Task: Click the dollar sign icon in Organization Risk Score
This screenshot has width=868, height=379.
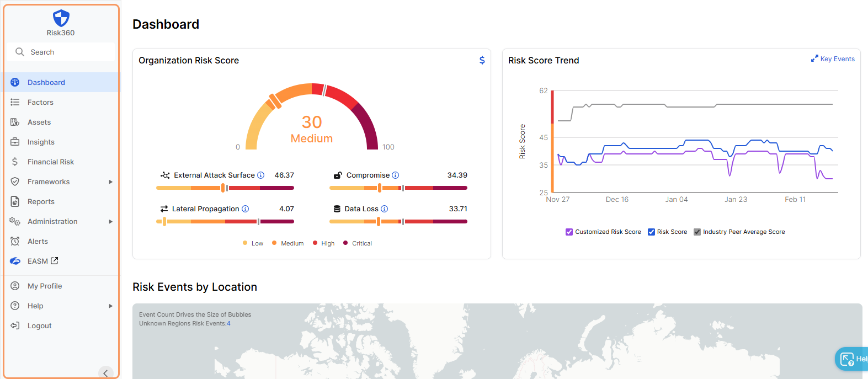Action: pos(482,60)
